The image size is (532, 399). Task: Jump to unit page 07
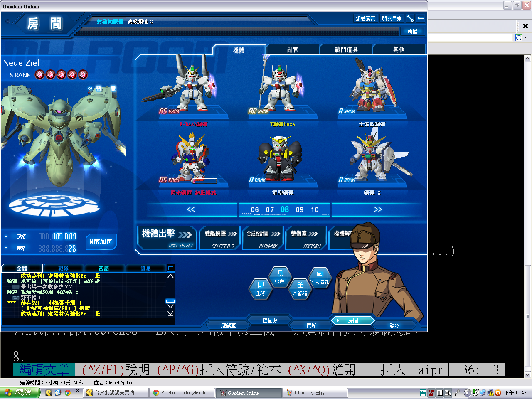coord(270,210)
